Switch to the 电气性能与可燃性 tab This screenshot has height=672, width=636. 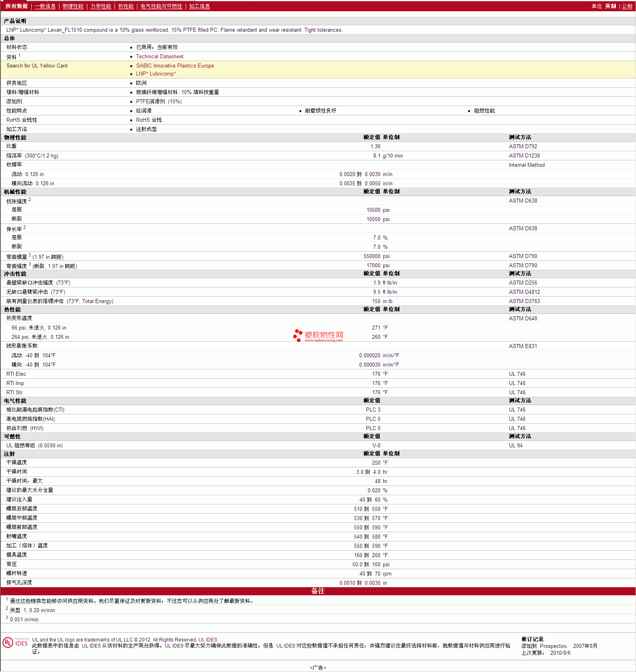(x=161, y=6)
